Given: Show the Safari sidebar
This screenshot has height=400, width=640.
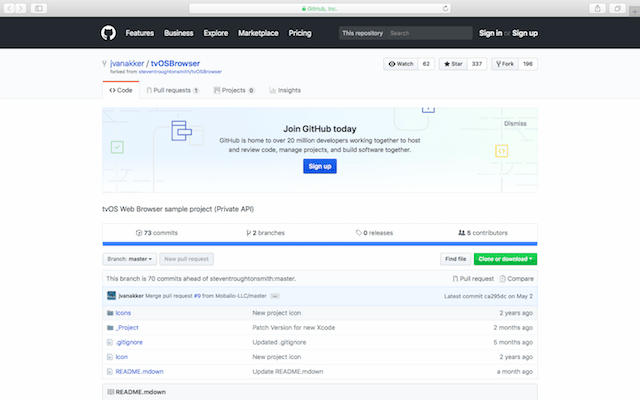Looking at the screenshot, I should [39, 7].
